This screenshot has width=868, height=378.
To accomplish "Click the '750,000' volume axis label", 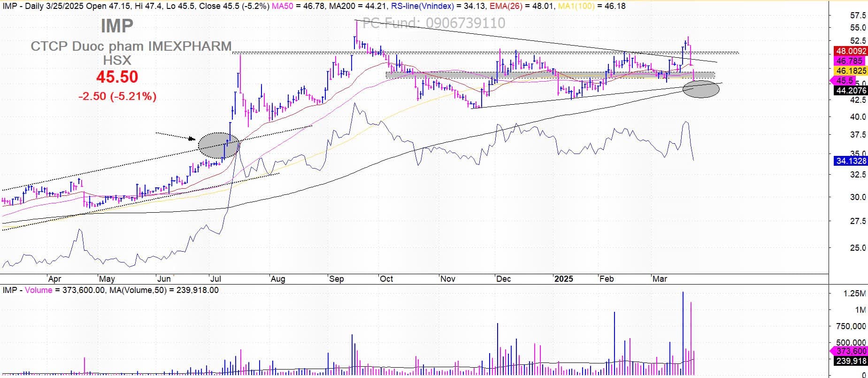I will point(851,326).
